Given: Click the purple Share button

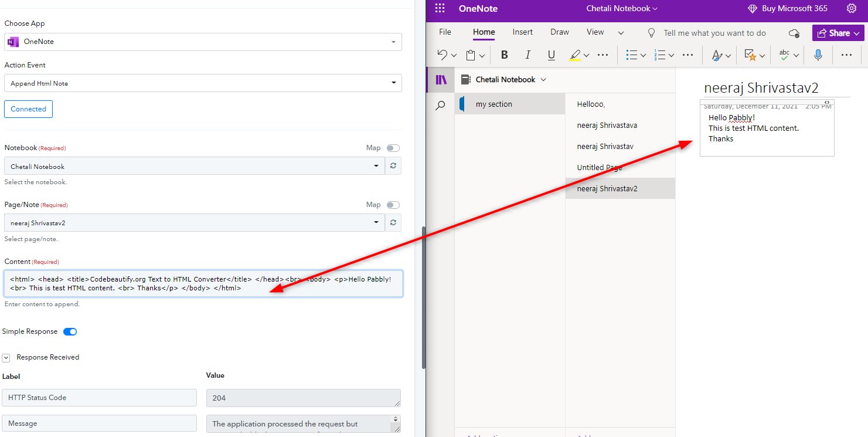Looking at the screenshot, I should coord(839,33).
